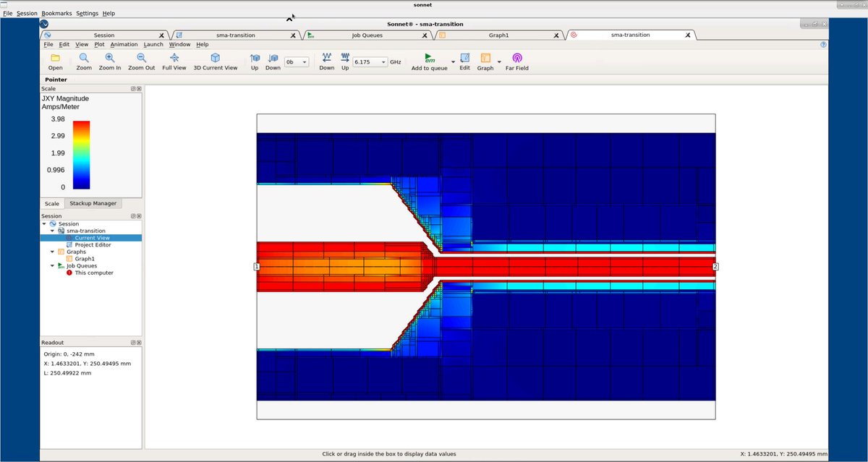The width and height of the screenshot is (868, 462).
Task: Open the Help menu in Sonnet window
Action: click(x=203, y=44)
